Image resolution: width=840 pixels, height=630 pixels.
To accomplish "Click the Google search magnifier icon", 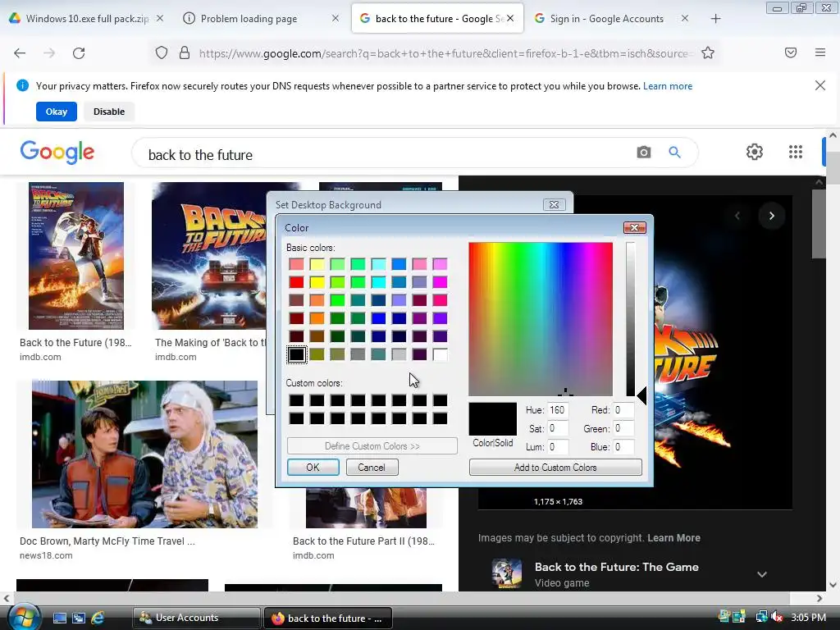I will (674, 152).
